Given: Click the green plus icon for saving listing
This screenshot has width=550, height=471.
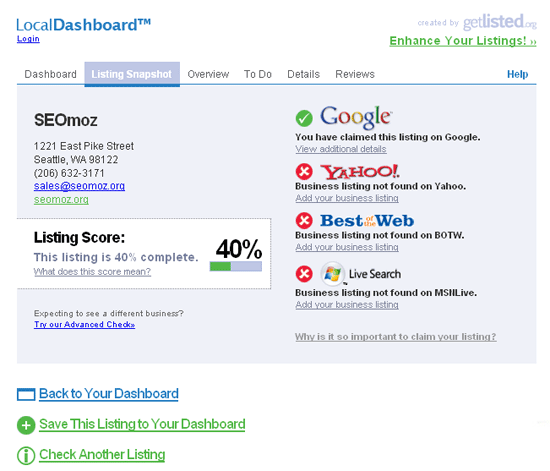Looking at the screenshot, I should pos(26,425).
